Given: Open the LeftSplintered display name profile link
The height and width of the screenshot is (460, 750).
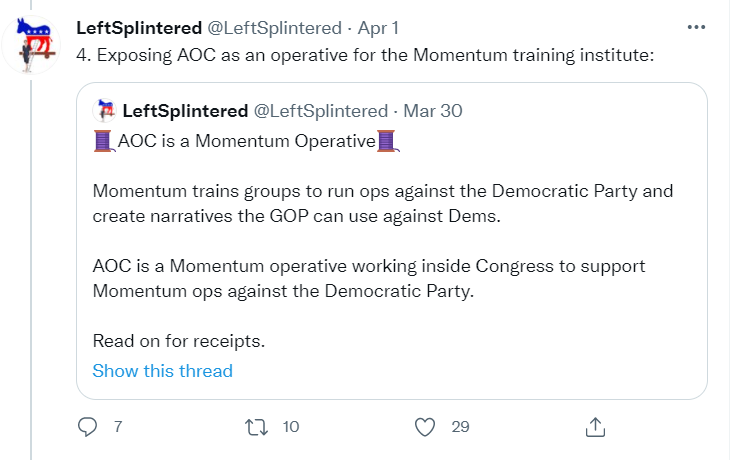Looking at the screenshot, I should tap(138, 28).
